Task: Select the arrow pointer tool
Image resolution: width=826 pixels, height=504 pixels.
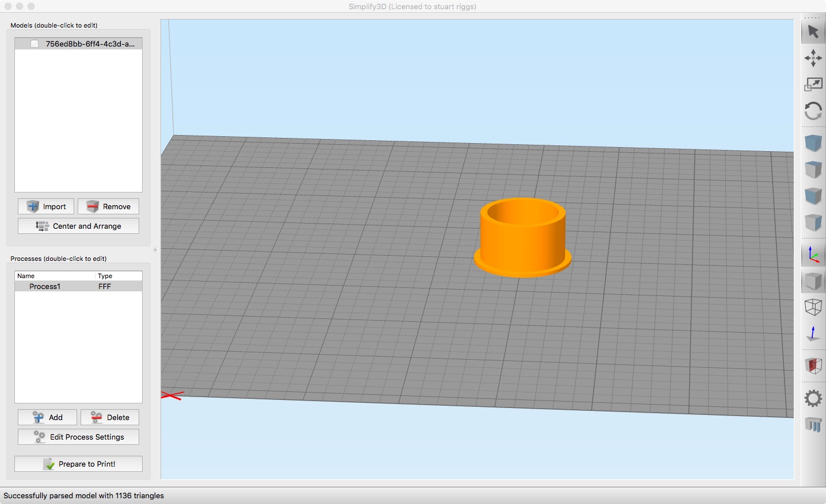Action: 813,32
